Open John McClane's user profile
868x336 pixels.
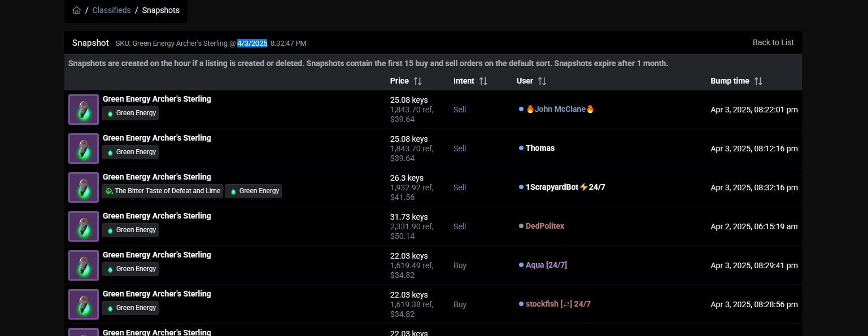(x=560, y=109)
